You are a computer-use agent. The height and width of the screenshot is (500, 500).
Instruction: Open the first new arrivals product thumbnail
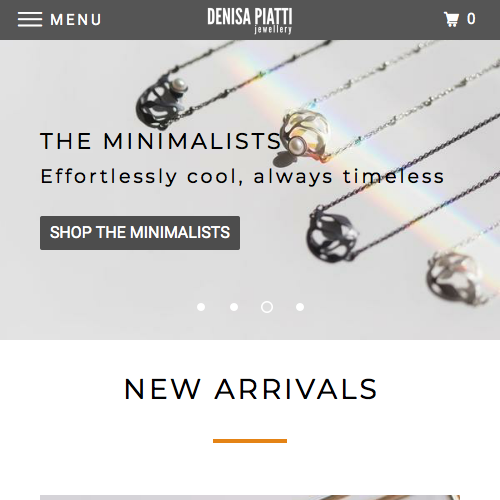(250, 497)
